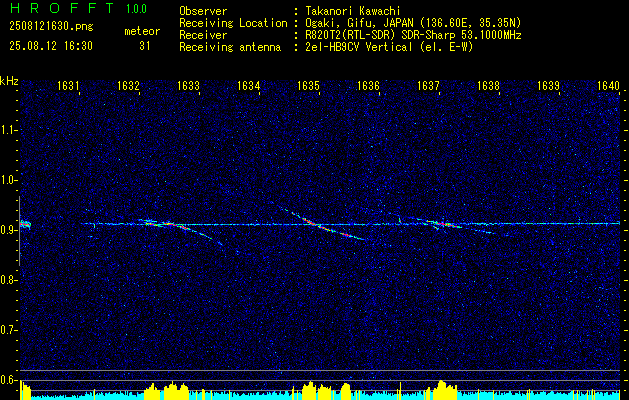This screenshot has width=629, height=400.
Task: Click time marker 1636
Action: (368, 85)
